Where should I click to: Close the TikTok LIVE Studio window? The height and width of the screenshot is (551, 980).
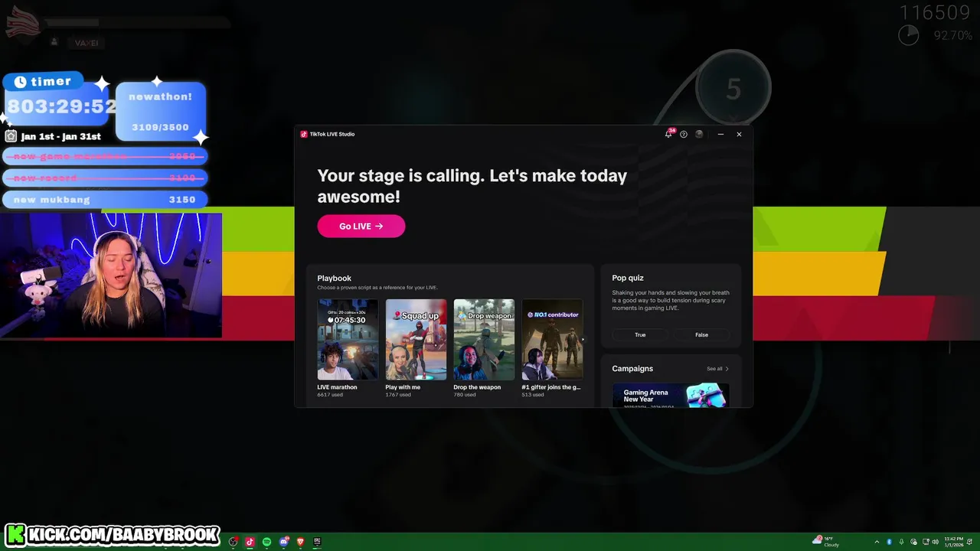[739, 134]
